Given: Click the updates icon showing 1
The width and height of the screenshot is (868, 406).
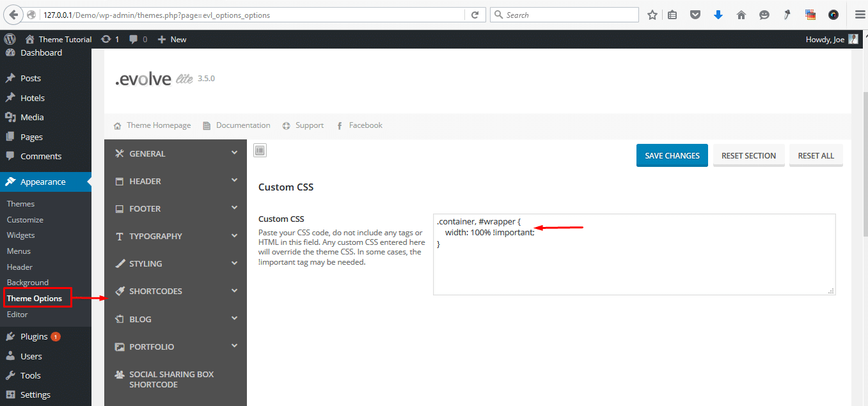Looking at the screenshot, I should point(110,39).
